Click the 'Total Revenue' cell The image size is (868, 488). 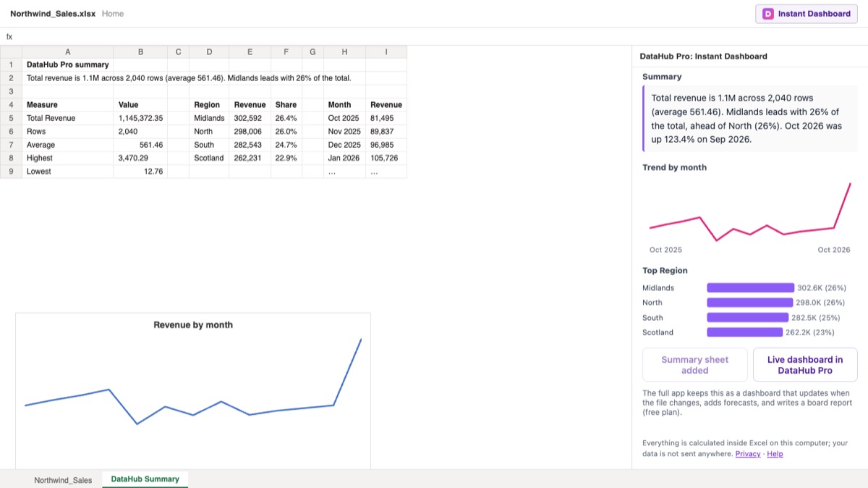68,117
